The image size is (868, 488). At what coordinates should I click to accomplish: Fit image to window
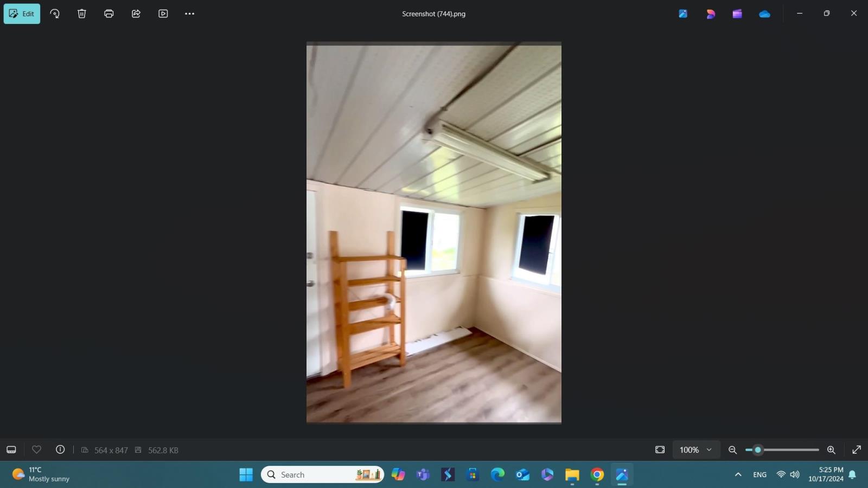pos(660,450)
